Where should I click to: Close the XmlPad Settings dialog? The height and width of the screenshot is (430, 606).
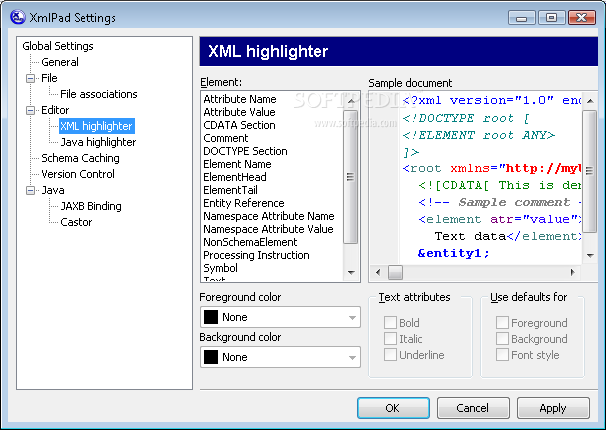click(582, 18)
